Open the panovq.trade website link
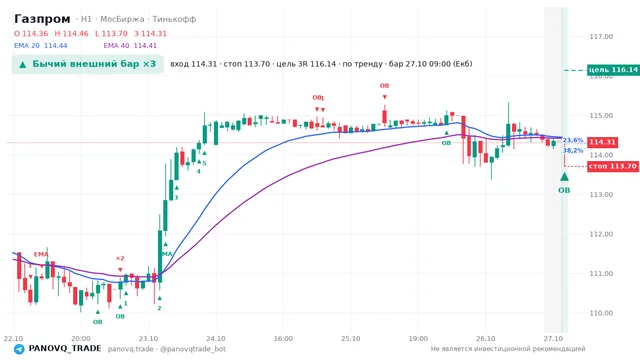Screen dimensions: 640x360 [131, 349]
